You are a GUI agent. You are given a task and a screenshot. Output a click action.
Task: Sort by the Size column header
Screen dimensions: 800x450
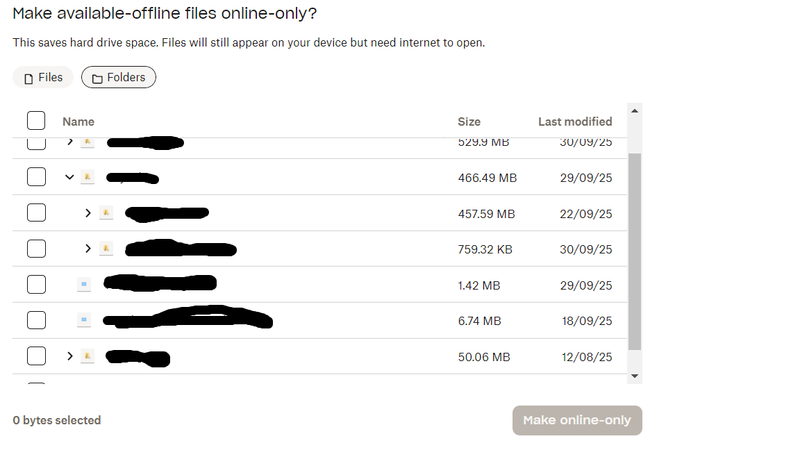469,121
